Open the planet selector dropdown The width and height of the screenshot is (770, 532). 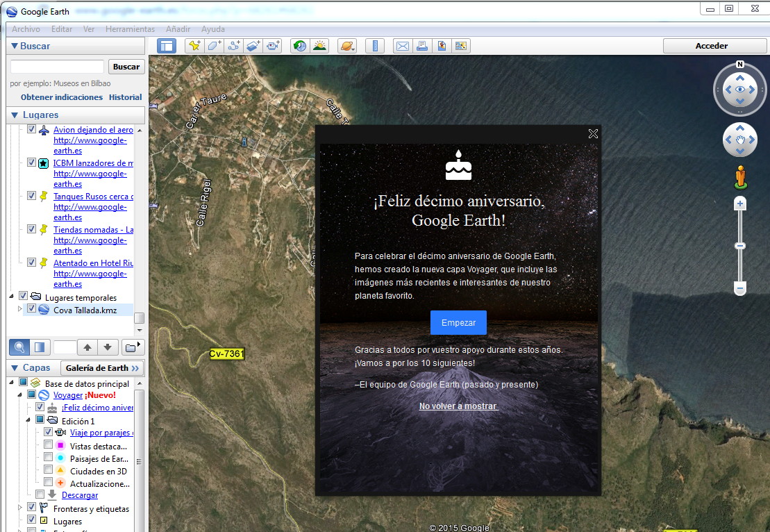pyautogui.click(x=346, y=46)
